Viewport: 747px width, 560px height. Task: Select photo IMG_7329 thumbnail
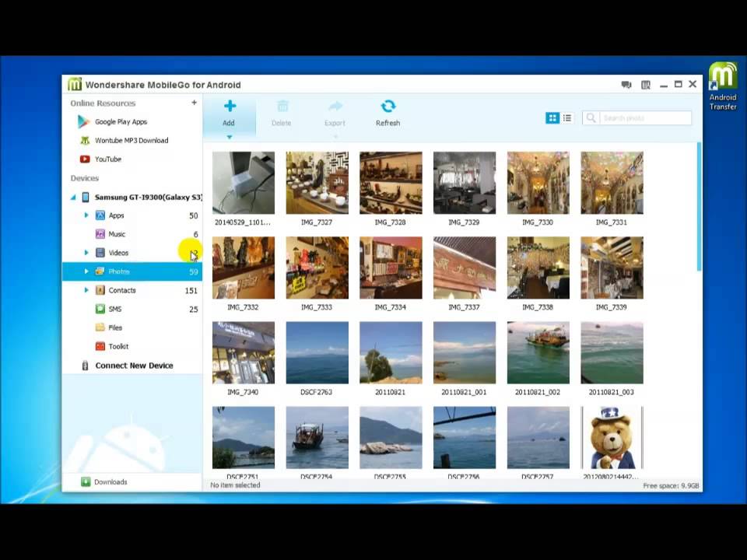click(x=465, y=183)
